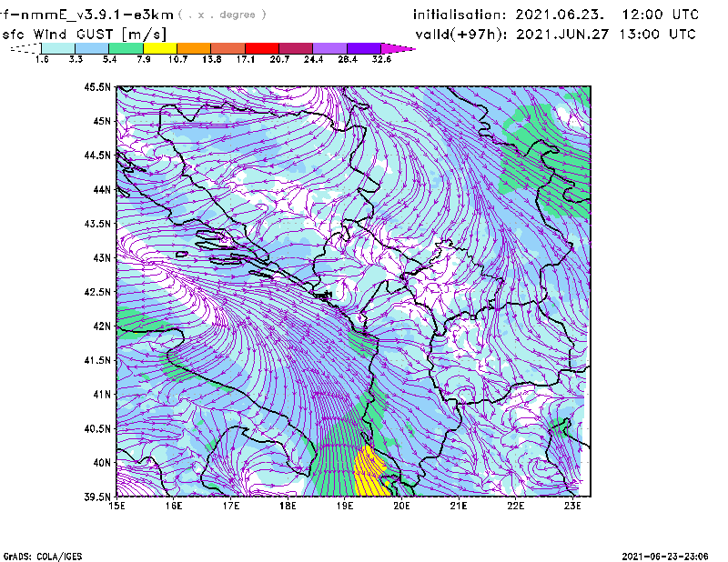The image size is (728, 562).
Task: Click the legend value 1.6
Action: [42, 59]
